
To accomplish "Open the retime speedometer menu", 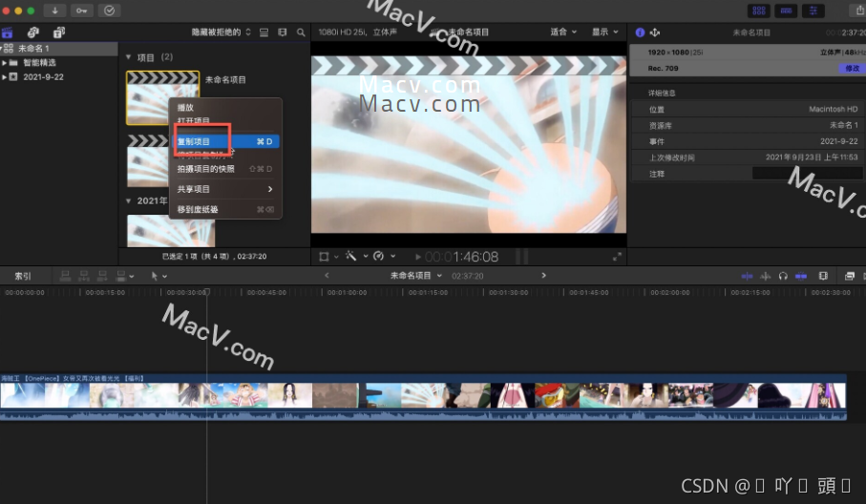I will pos(384,256).
